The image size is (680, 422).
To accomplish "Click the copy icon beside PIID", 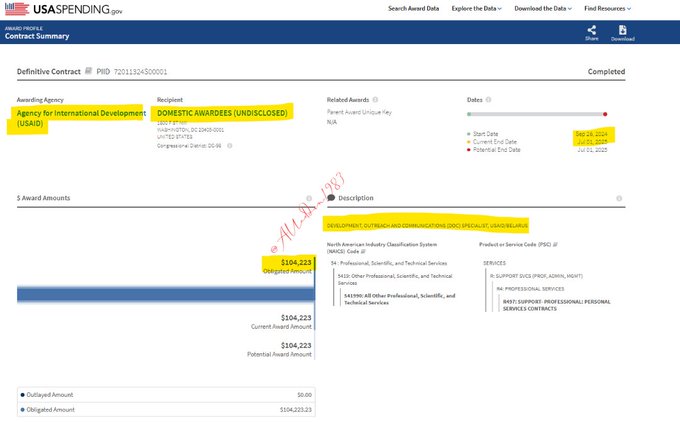I will (89, 72).
